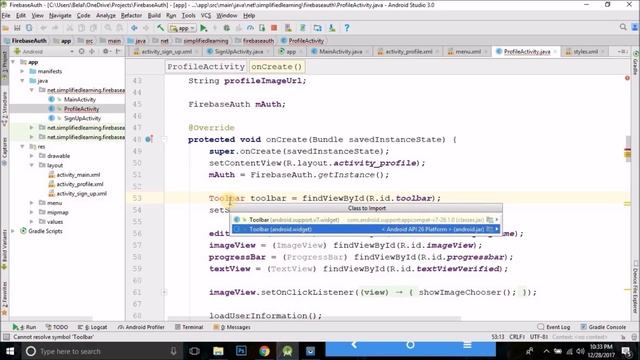Image resolution: width=640 pixels, height=360 pixels.
Task: Click the SDK Manager download icon
Action: click(x=332, y=28)
